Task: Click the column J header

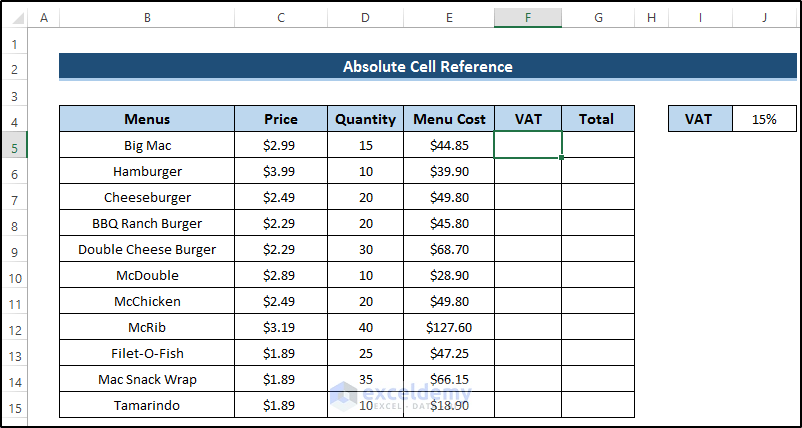Action: tap(764, 19)
